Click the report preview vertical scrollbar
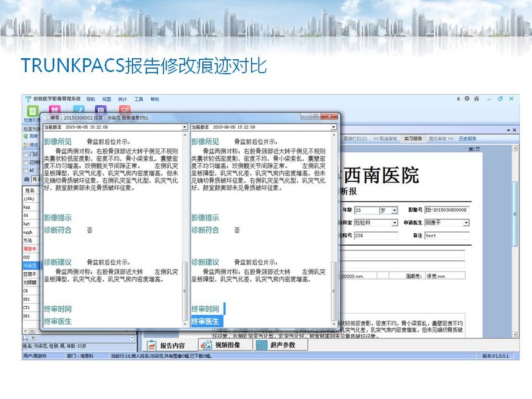 [515, 214]
